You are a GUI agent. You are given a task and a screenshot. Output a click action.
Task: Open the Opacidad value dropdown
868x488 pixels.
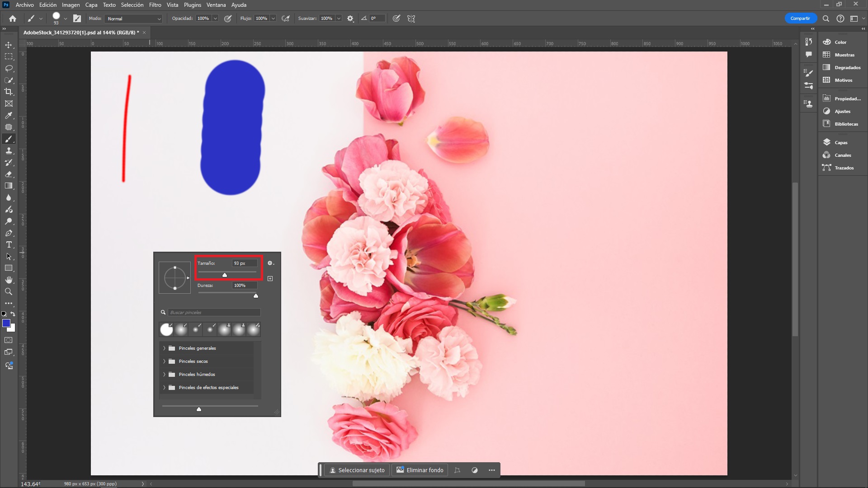(216, 19)
